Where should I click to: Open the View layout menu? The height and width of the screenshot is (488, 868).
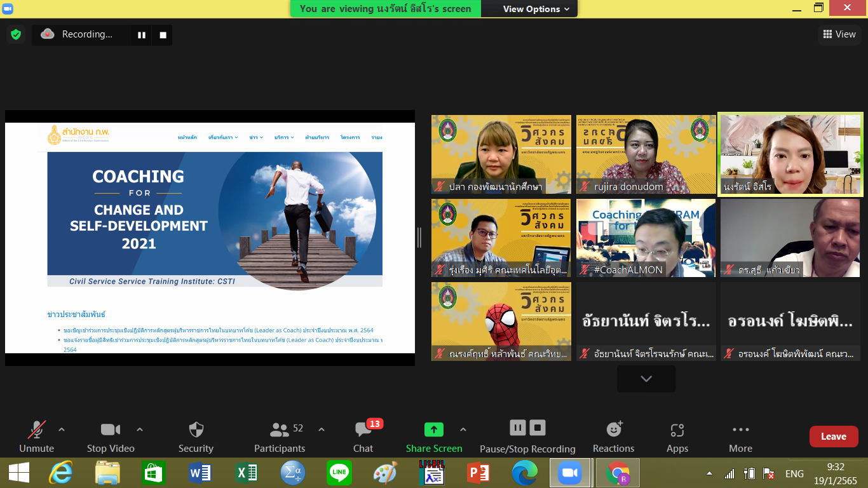coord(839,34)
